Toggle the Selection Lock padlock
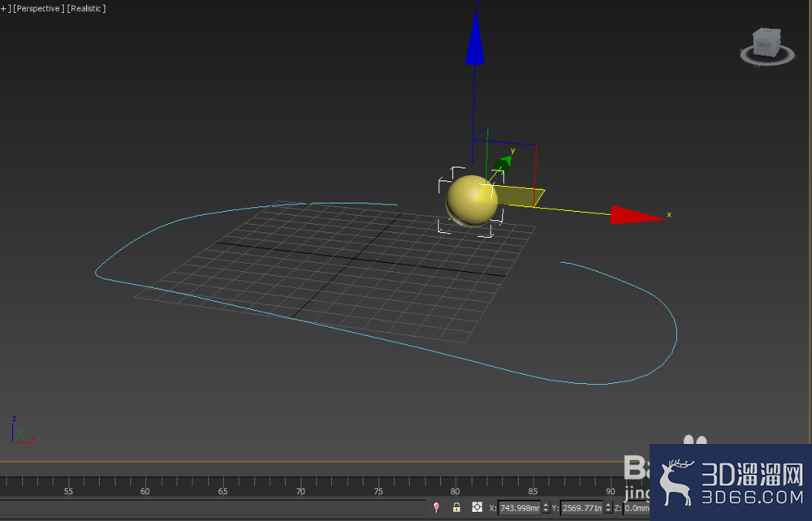Viewport: 812px width, 521px height. click(456, 507)
